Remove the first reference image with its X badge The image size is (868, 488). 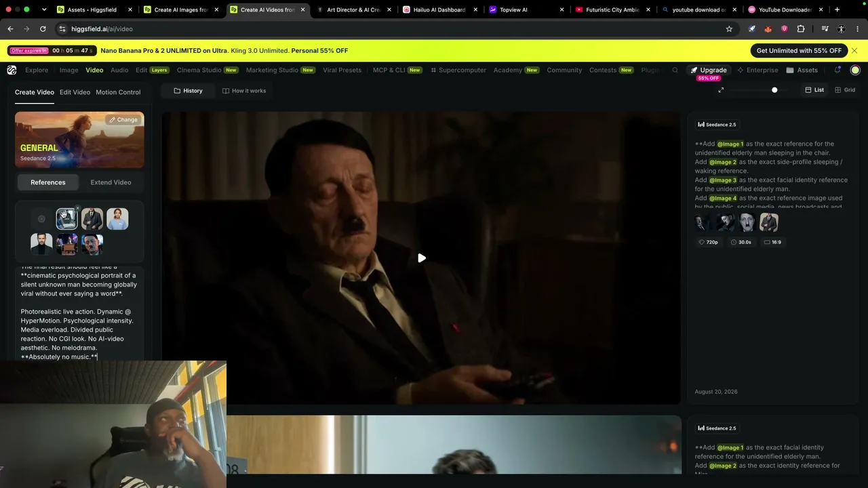77,209
